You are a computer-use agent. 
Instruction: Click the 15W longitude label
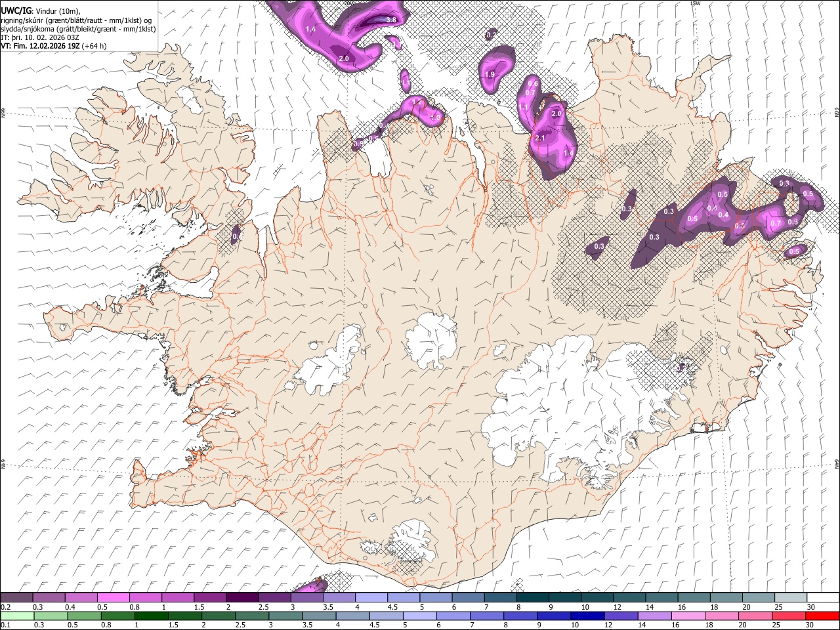pos(695,3)
